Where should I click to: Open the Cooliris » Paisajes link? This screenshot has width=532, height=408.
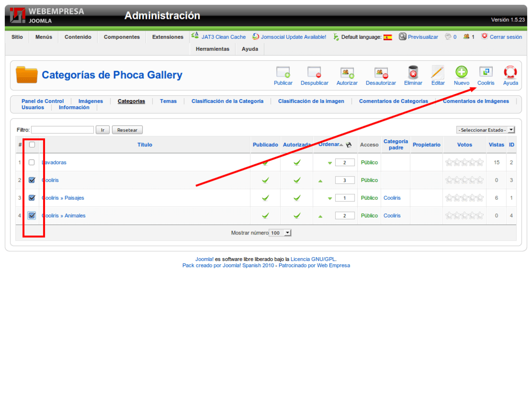pos(63,198)
